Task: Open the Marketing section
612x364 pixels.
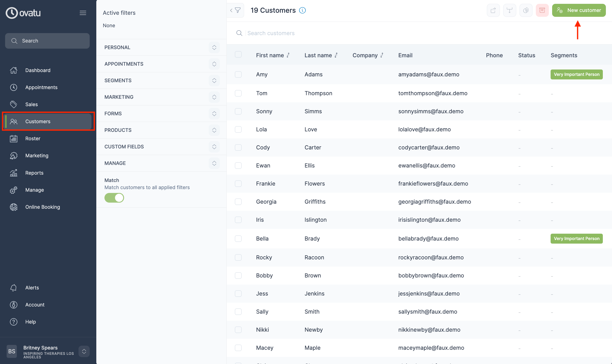Action: (37, 156)
